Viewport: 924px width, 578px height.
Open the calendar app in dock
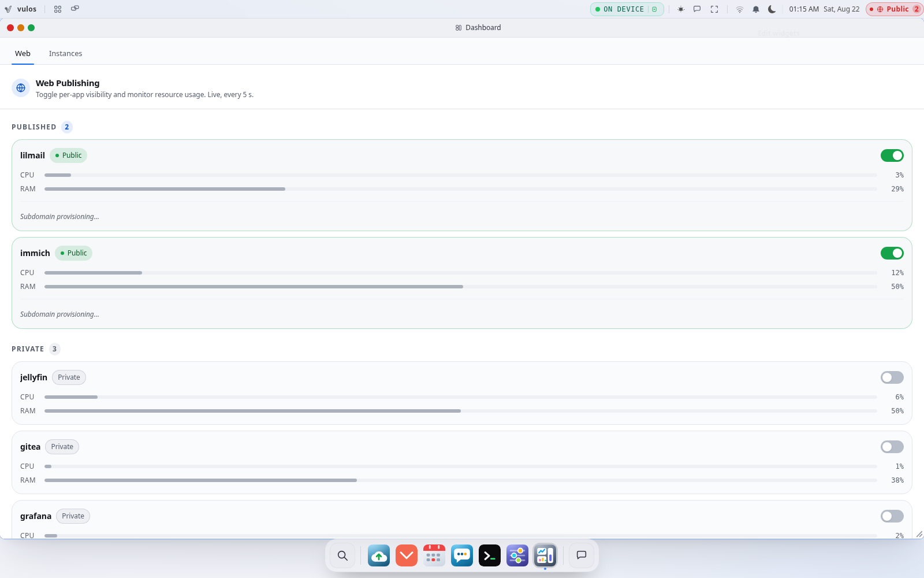(x=434, y=555)
